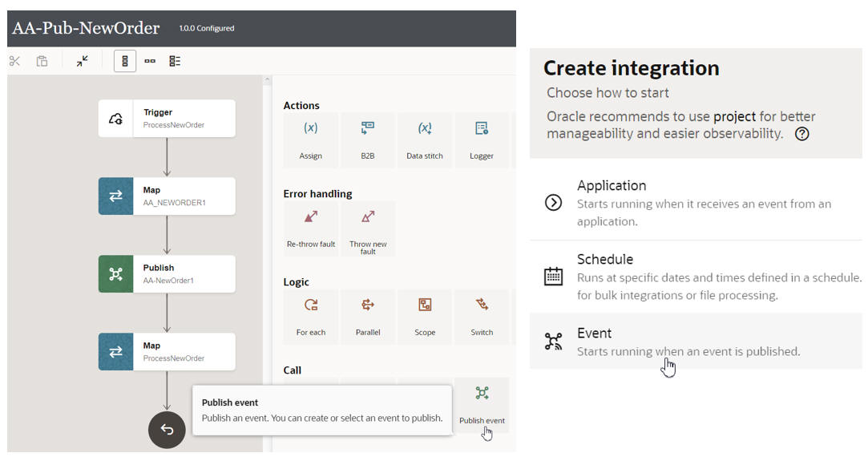Screen dimensions: 868x465
Task: Click the Publish event call action
Action: click(x=482, y=403)
